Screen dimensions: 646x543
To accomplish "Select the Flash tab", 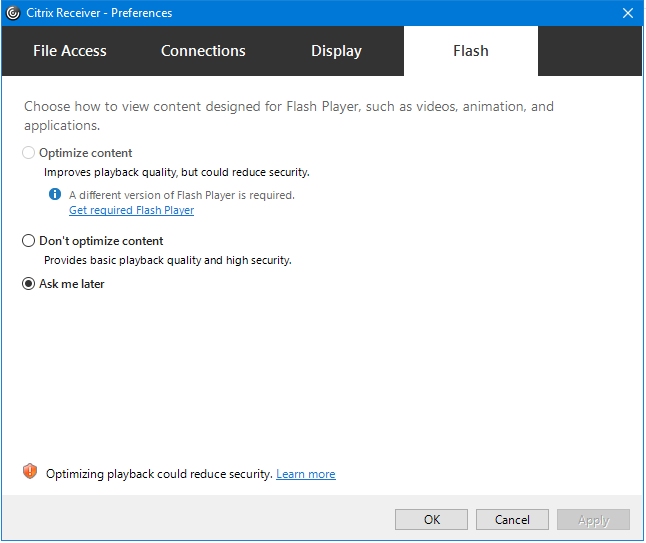I will [x=471, y=51].
